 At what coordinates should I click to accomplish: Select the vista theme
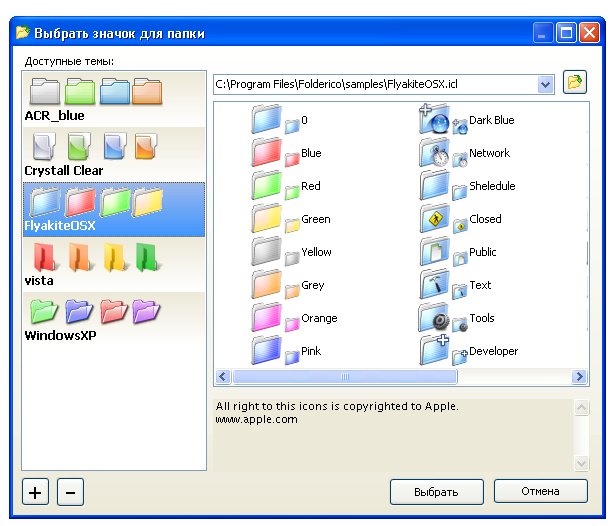pos(114,264)
